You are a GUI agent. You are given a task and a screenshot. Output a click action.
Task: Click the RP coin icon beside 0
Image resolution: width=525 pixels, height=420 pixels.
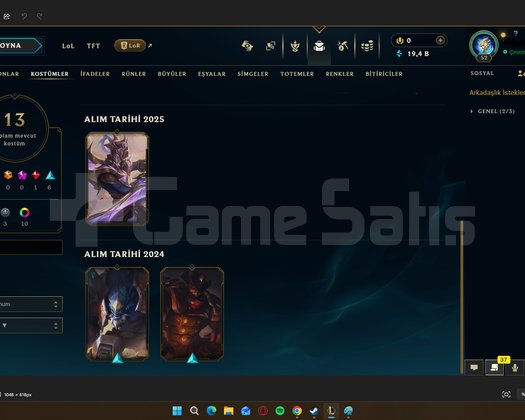coord(399,41)
